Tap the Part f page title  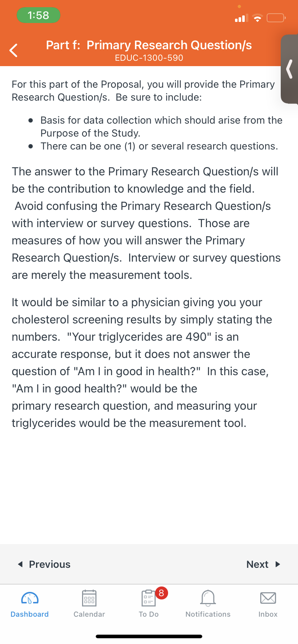point(149,45)
